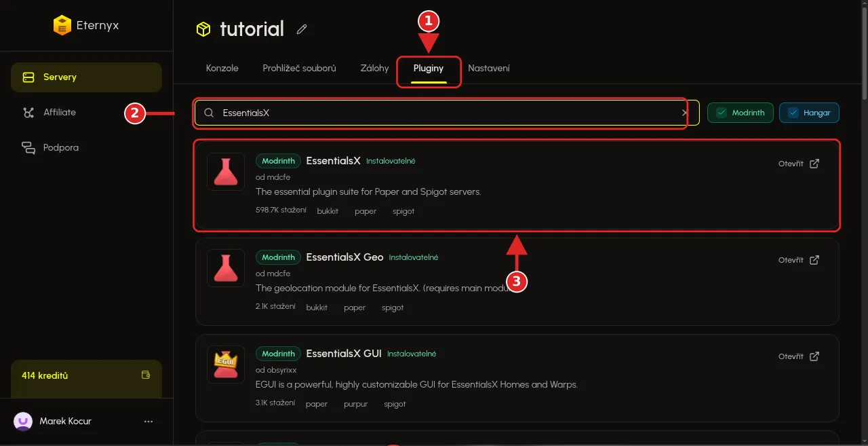Screen dimensions: 868x446
Task: Click the bukkit tag on EssentialsX Geo
Action: pyautogui.click(x=317, y=308)
